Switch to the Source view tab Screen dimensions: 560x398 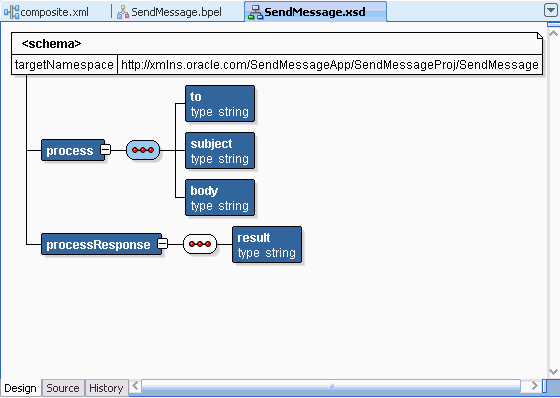tap(63, 388)
